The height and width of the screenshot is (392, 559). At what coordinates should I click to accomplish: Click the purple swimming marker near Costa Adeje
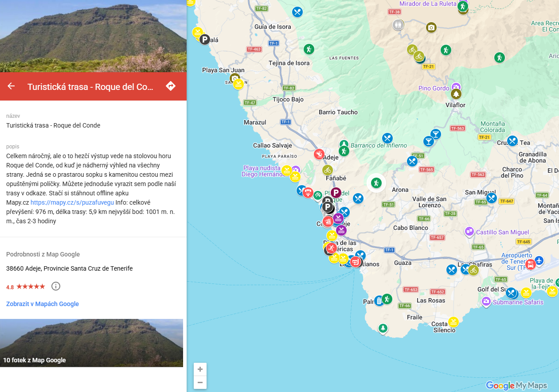pos(338,218)
